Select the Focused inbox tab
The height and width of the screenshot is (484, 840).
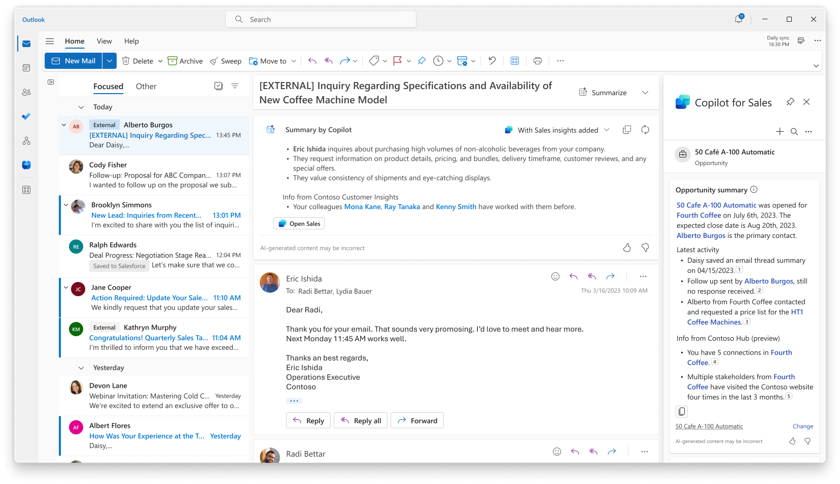coord(108,86)
